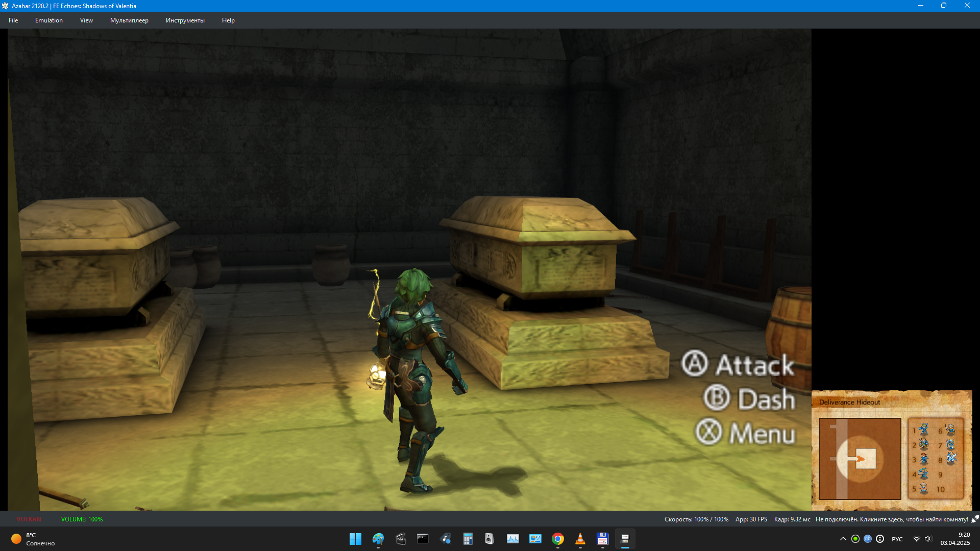The image size is (980, 551).
Task: Open the weather widget showing 8°C Солнечно
Action: (x=33, y=539)
